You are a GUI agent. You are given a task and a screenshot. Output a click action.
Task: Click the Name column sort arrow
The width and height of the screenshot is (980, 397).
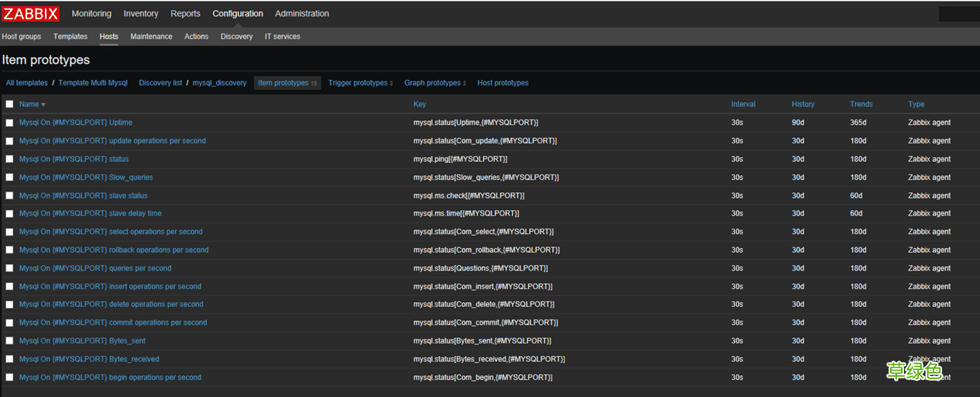(x=43, y=105)
